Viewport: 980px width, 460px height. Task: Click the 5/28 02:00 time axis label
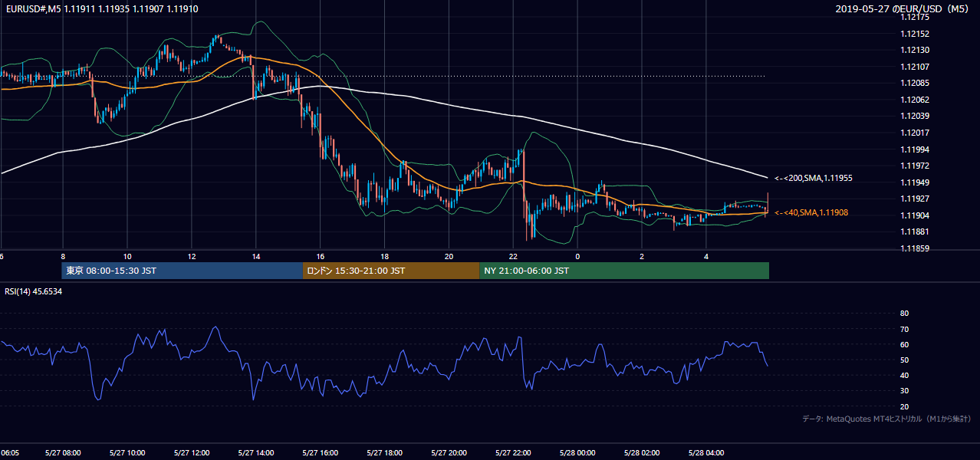(x=643, y=453)
